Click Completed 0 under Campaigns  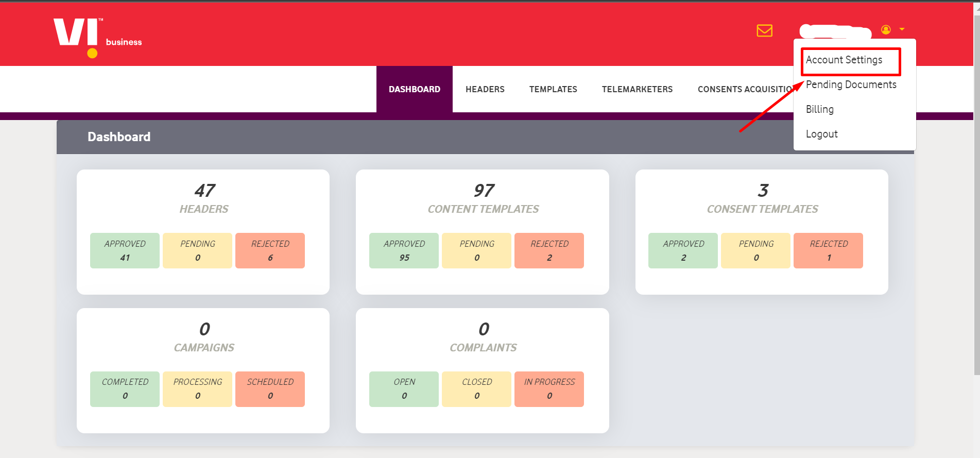coord(125,389)
